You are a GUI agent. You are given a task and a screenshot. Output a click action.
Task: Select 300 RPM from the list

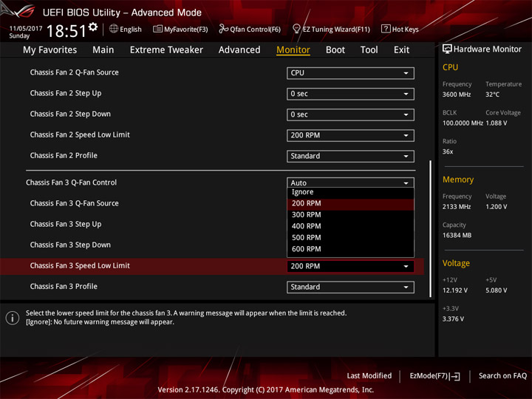pyautogui.click(x=350, y=215)
